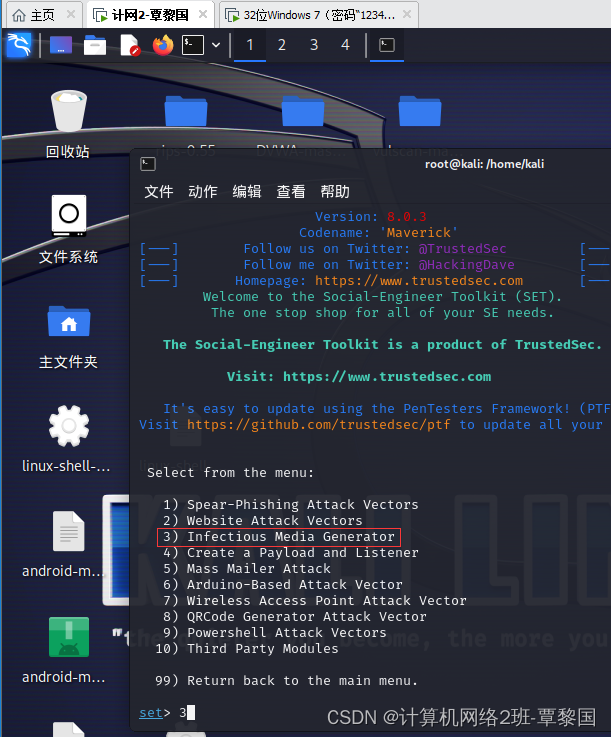611x737 pixels.
Task: Close the 主页 tab
Action: point(70,15)
